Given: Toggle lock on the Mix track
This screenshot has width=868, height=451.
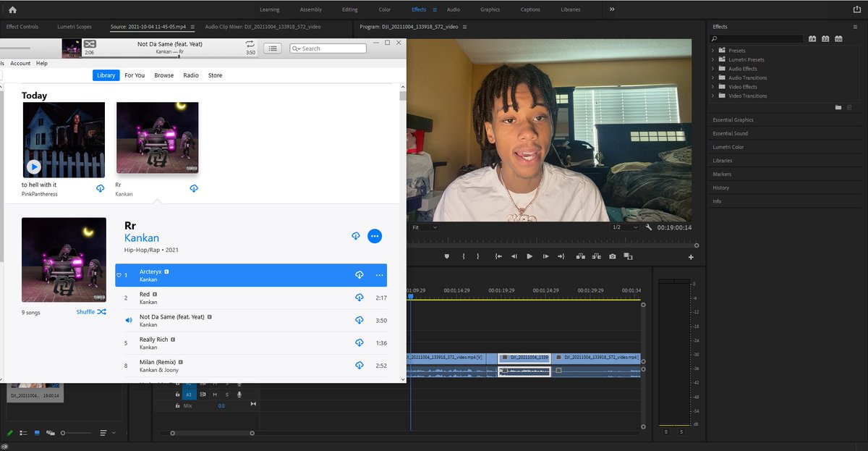Looking at the screenshot, I should click(177, 406).
